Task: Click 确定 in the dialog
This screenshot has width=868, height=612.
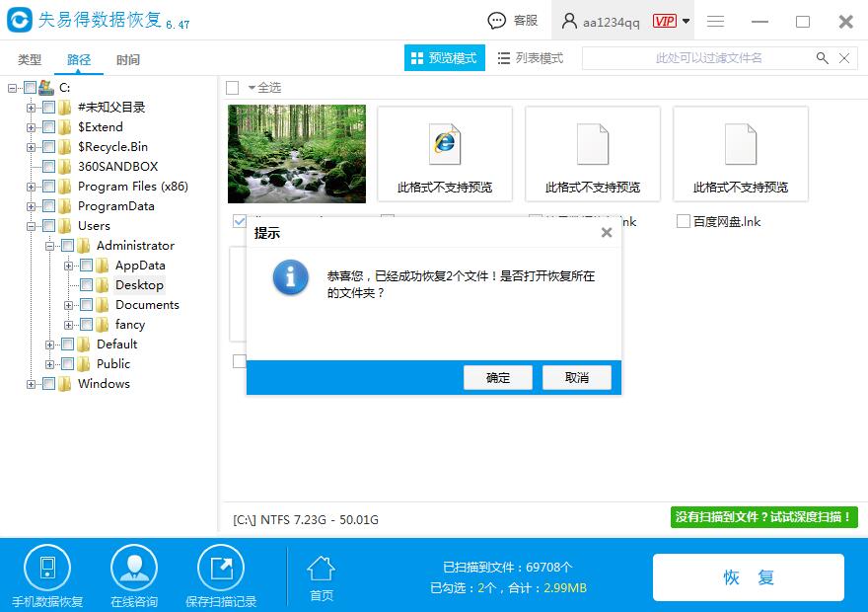Action: (498, 378)
